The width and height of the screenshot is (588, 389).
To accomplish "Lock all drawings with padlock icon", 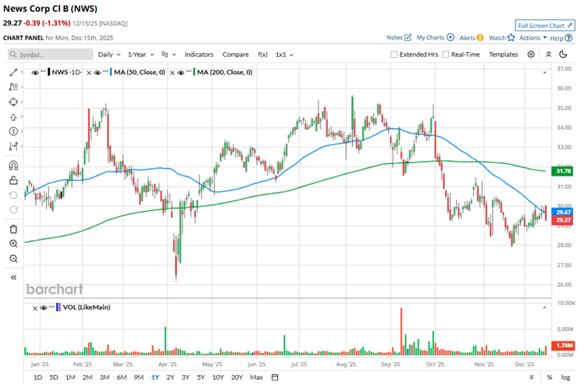I will (x=13, y=180).
